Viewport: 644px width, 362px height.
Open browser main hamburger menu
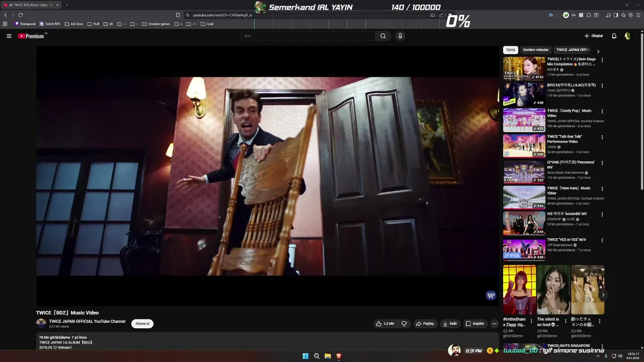click(638, 15)
